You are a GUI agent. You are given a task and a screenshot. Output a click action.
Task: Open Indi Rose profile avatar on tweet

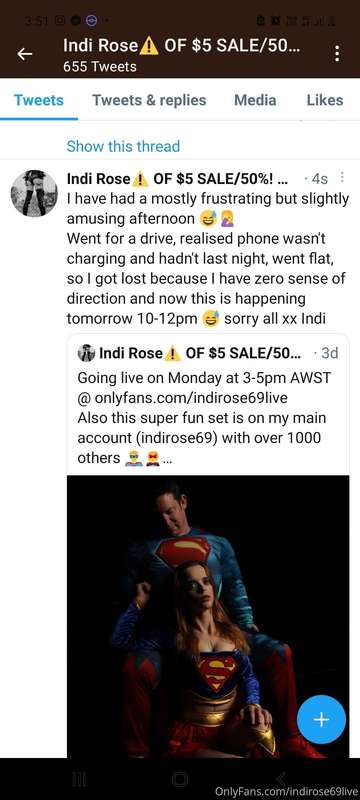coord(34,193)
